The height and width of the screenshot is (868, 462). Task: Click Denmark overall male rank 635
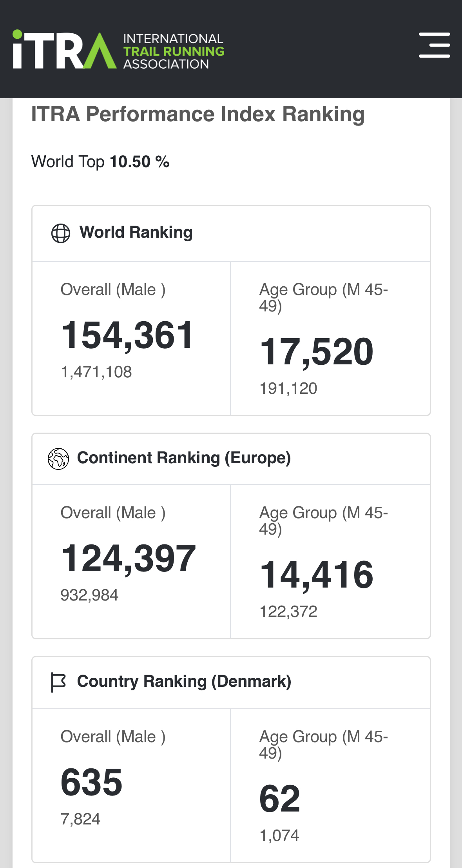point(92,782)
